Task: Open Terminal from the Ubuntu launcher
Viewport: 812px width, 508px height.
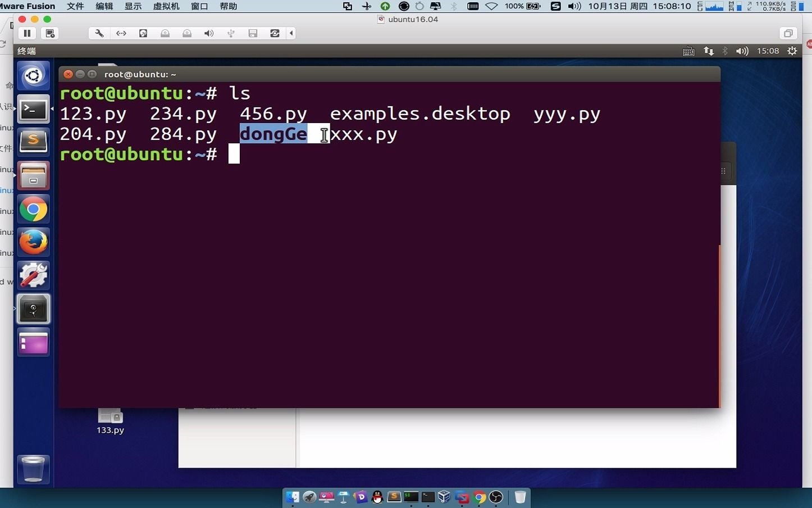Action: (x=34, y=109)
